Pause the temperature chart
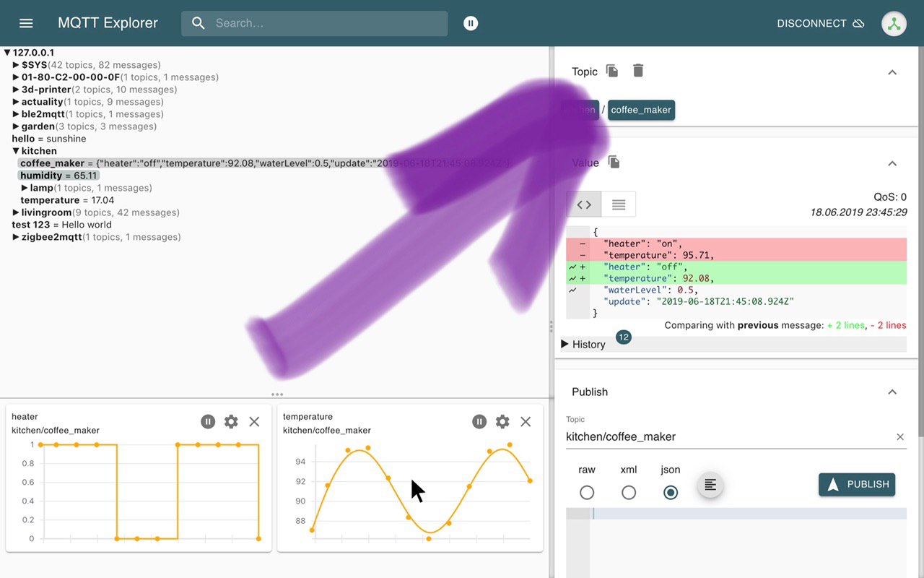The image size is (924, 578). tap(479, 421)
